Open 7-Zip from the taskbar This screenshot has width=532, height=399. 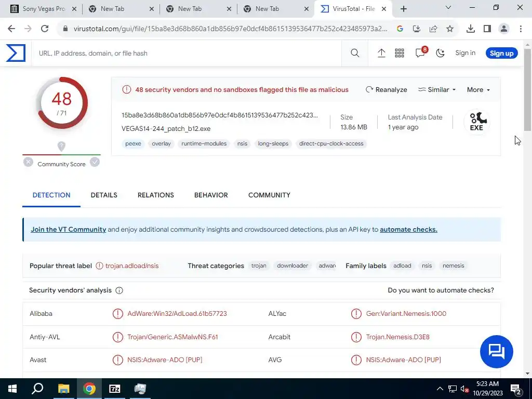point(115,389)
